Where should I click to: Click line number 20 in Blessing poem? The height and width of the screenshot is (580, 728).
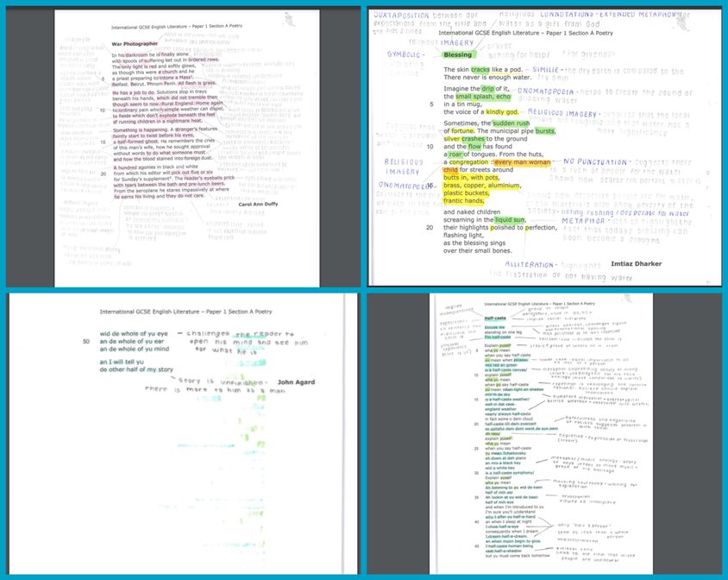[429, 227]
